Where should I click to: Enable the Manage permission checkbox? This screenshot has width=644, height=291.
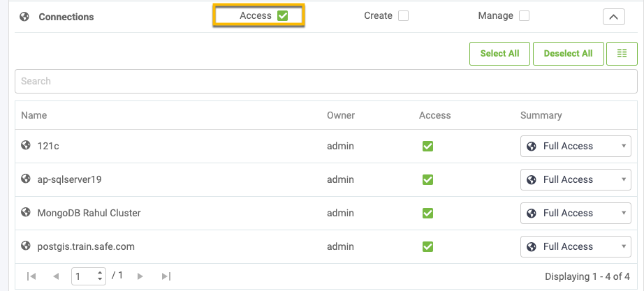tap(524, 15)
